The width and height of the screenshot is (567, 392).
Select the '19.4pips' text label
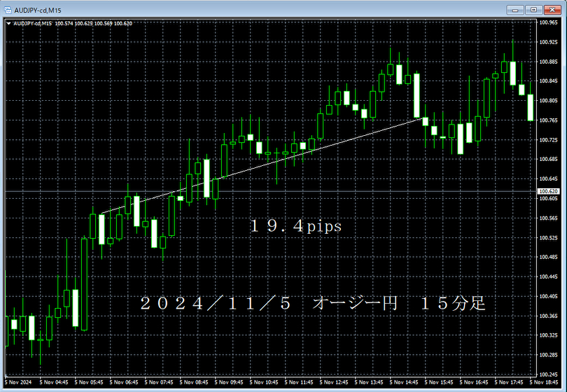tap(295, 226)
